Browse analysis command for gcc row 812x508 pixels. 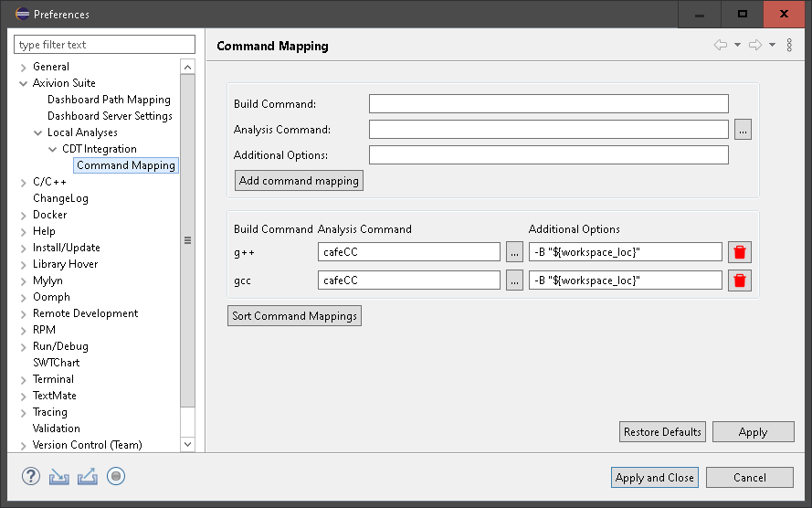click(x=514, y=280)
